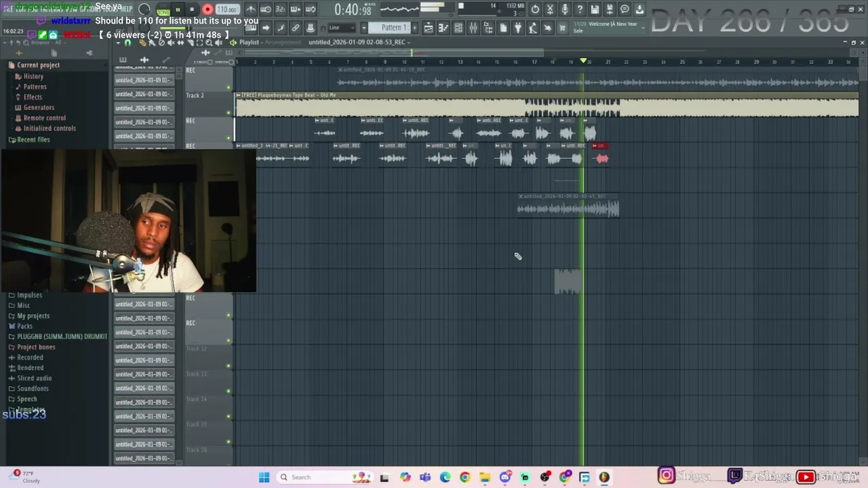Open the chat/news speech bubble icon

pyautogui.click(x=625, y=9)
